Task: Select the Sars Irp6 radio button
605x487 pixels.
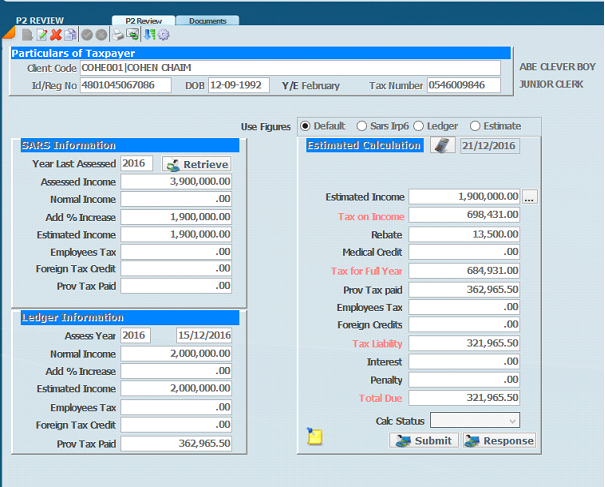Action: pyautogui.click(x=362, y=126)
